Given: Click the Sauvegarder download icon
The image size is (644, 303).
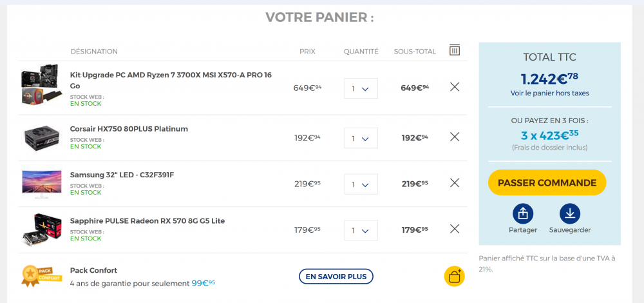Looking at the screenshot, I should point(570,213).
